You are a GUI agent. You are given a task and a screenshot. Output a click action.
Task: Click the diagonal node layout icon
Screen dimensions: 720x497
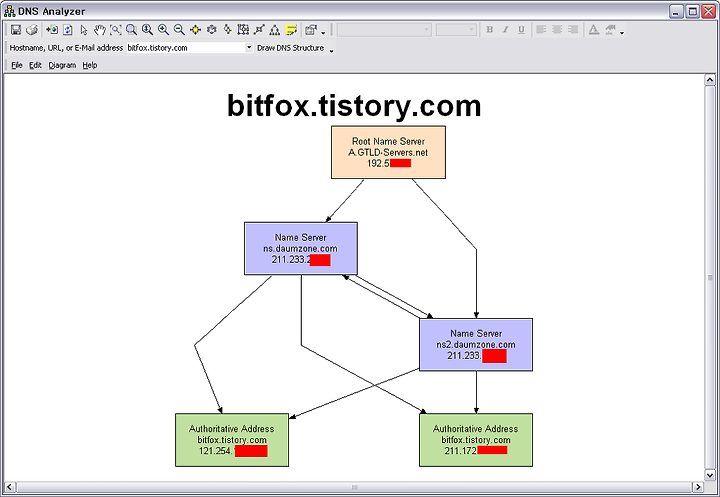coord(259,30)
